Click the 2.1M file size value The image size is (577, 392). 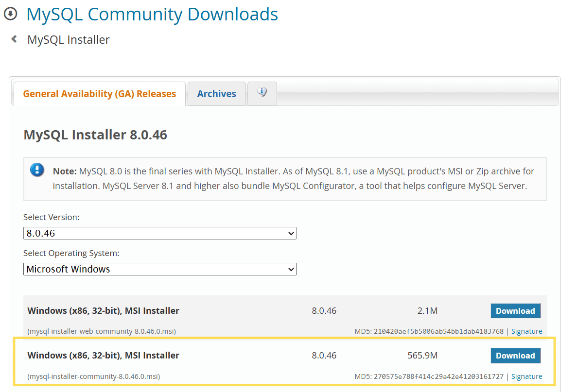427,311
